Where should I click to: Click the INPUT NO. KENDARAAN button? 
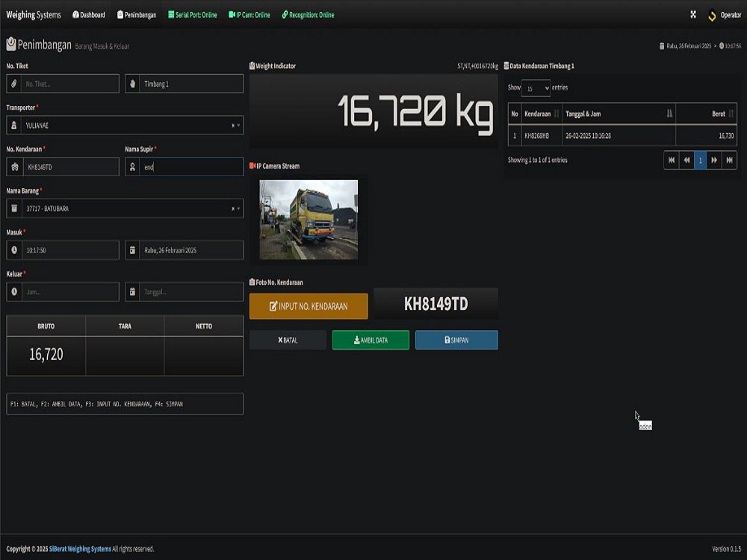point(309,306)
